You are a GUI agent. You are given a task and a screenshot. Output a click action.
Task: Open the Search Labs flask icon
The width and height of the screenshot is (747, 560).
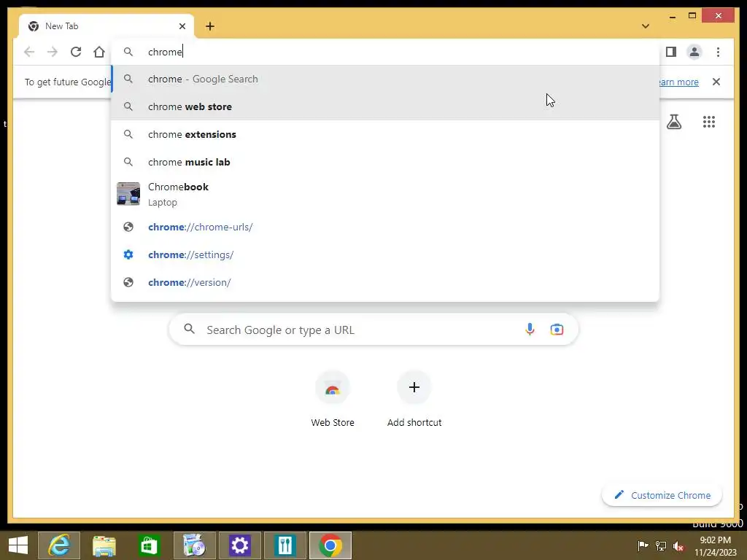coord(673,122)
